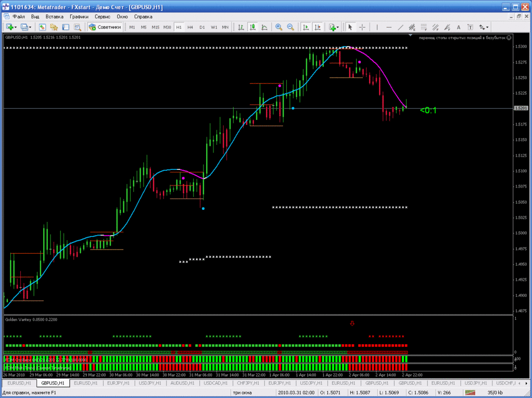This screenshot has width=532, height=398.
Task: Switch chart to candlesticks
Action: [253, 27]
